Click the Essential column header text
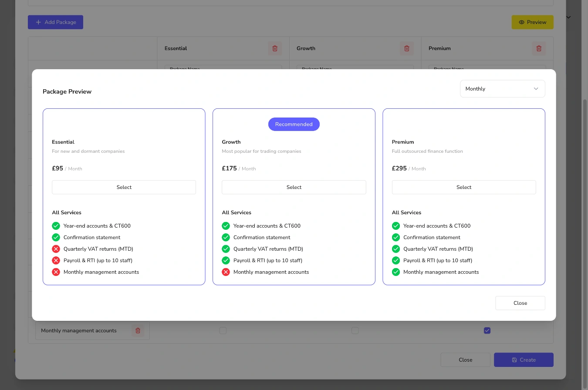The height and width of the screenshot is (390, 588). coord(176,48)
